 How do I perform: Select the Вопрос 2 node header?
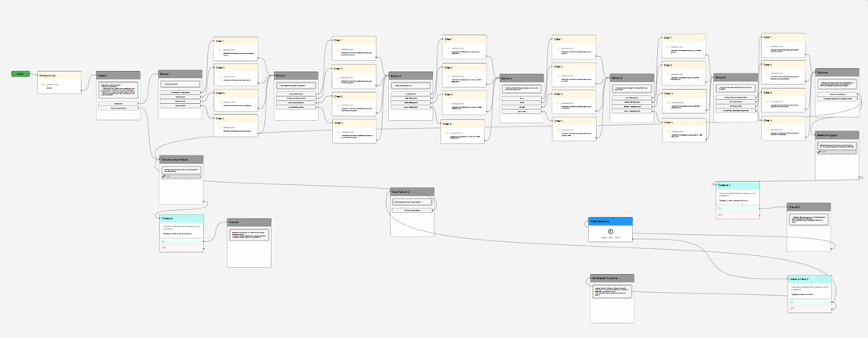296,75
